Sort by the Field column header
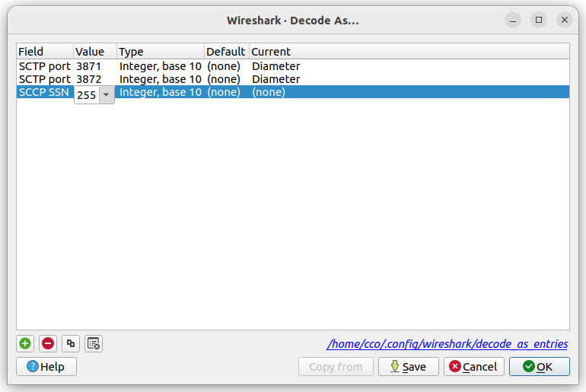The height and width of the screenshot is (392, 586). pyautogui.click(x=44, y=52)
